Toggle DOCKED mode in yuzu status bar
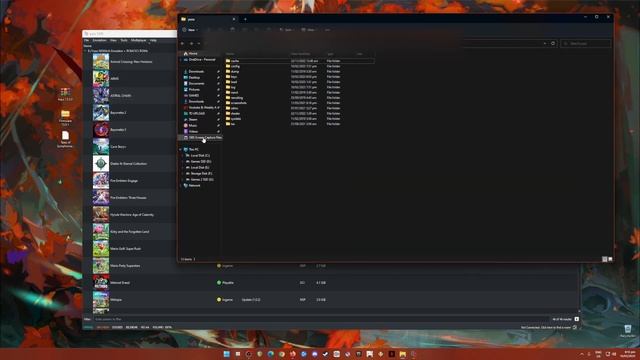 117,327
